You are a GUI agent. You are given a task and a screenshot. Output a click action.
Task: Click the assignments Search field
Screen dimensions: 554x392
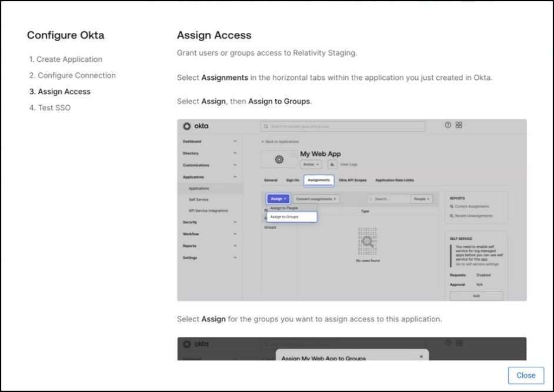(389, 199)
